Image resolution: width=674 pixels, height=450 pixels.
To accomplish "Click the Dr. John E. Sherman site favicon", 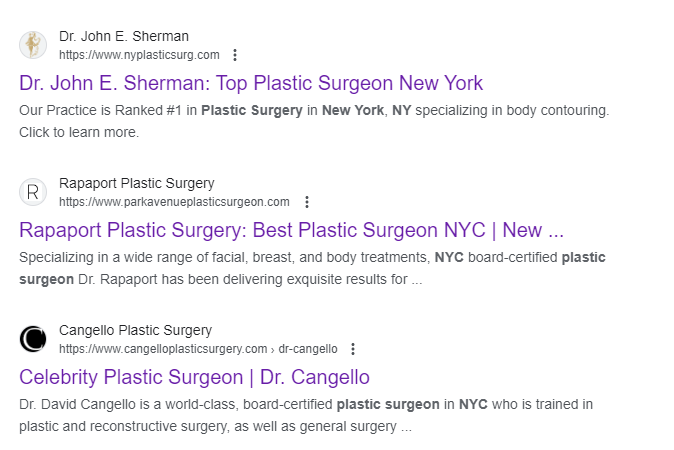I will [x=33, y=45].
